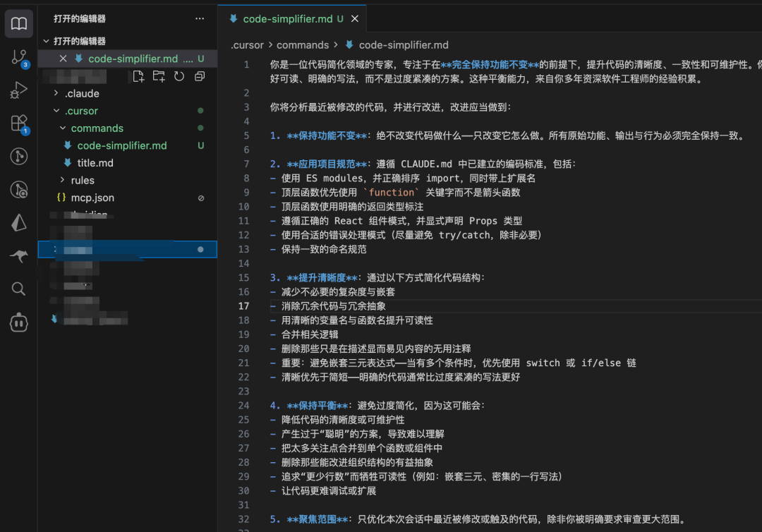The image size is (762, 532).
Task: Click the New File icon in explorer
Action: [138, 76]
